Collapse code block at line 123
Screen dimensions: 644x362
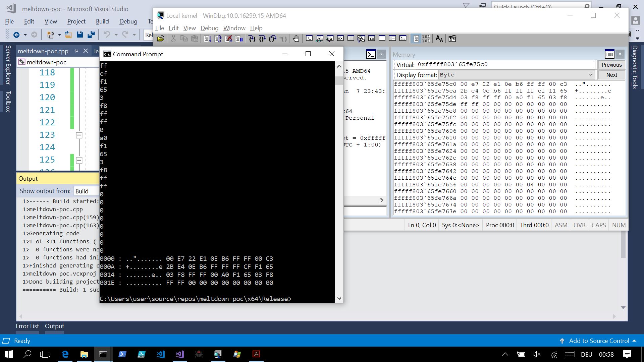(x=79, y=135)
